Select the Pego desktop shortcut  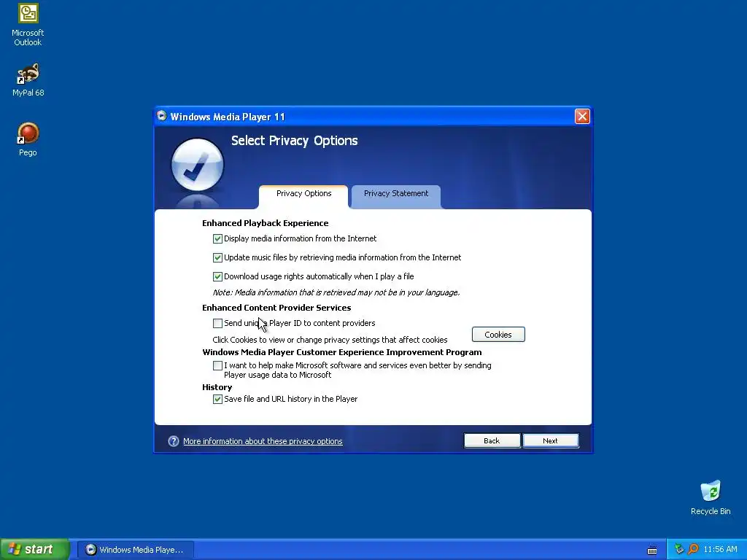point(28,139)
